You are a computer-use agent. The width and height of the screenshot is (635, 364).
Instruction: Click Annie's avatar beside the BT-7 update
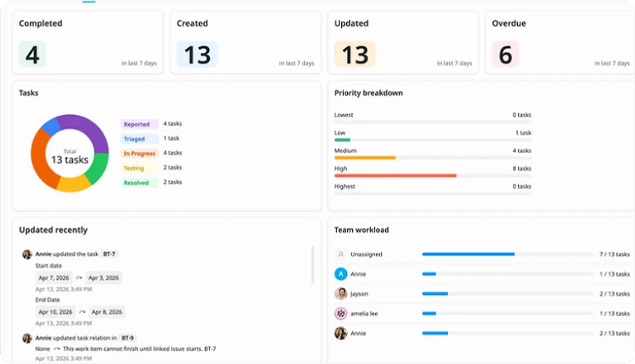pyautogui.click(x=27, y=254)
